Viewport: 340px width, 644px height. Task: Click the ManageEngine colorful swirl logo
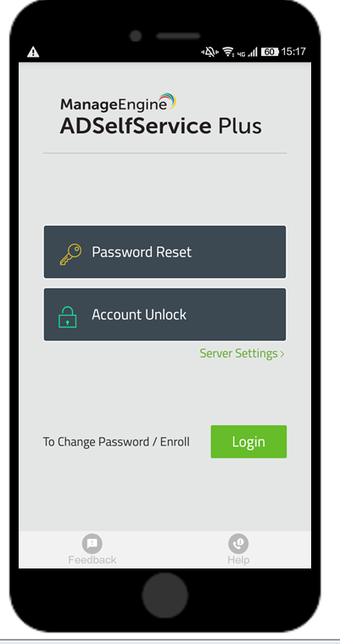pyautogui.click(x=168, y=102)
